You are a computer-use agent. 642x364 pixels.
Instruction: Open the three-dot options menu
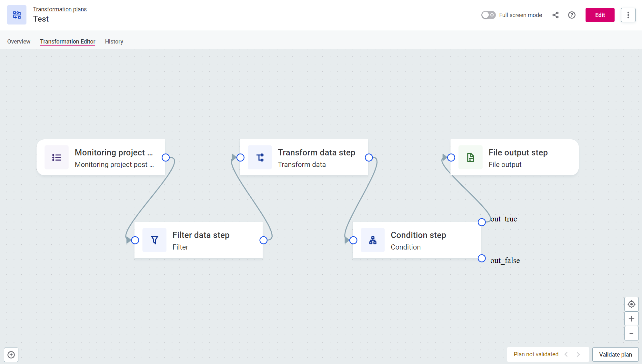coord(628,15)
